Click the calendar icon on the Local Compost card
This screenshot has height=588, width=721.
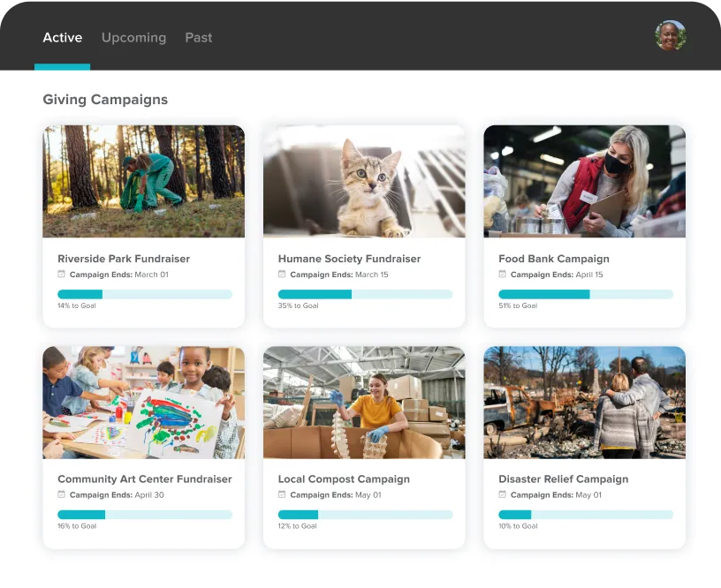click(x=282, y=494)
